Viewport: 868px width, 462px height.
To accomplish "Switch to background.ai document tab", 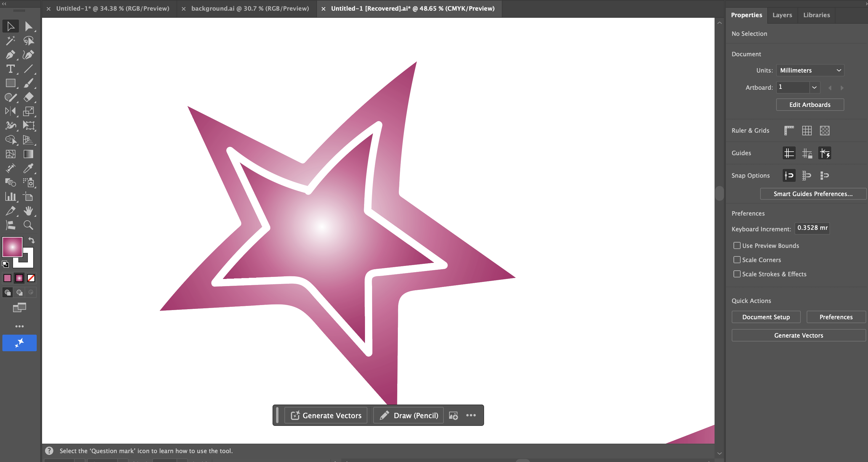I will coord(250,8).
